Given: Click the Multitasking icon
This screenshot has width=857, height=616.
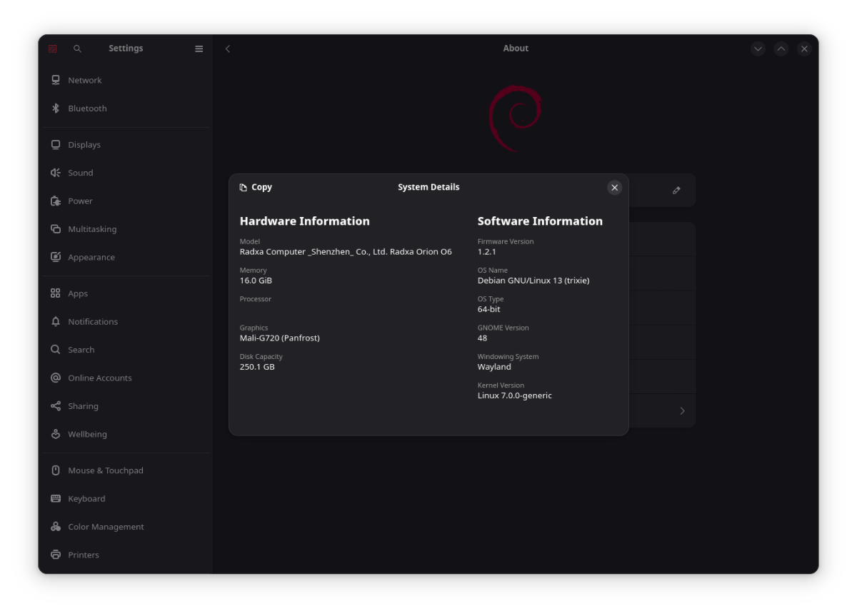Looking at the screenshot, I should [x=56, y=229].
